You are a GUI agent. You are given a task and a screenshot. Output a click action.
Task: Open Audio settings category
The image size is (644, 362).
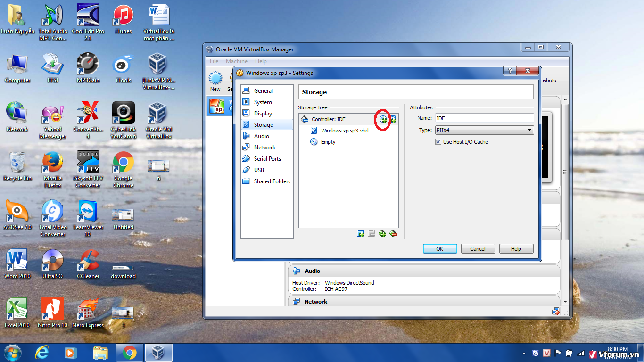tap(267, 136)
